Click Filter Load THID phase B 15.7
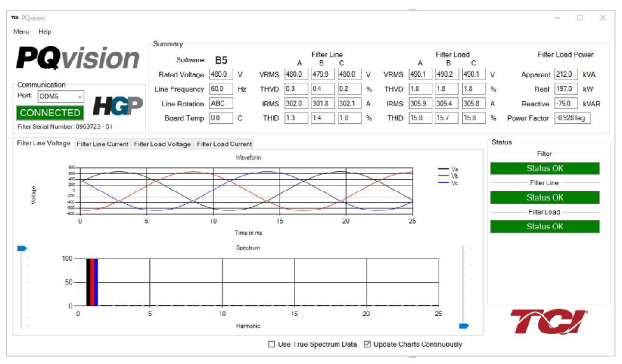Screen dimensions: 622x364 pos(447,118)
